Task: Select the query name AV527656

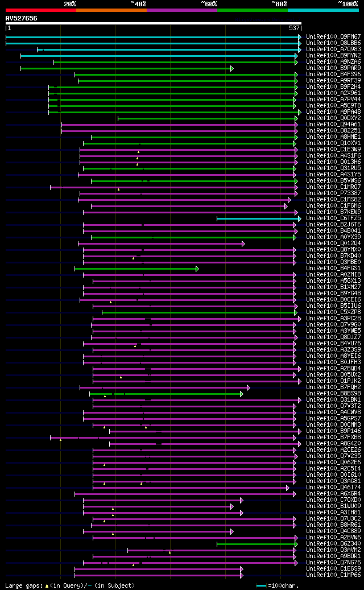Action: point(22,18)
